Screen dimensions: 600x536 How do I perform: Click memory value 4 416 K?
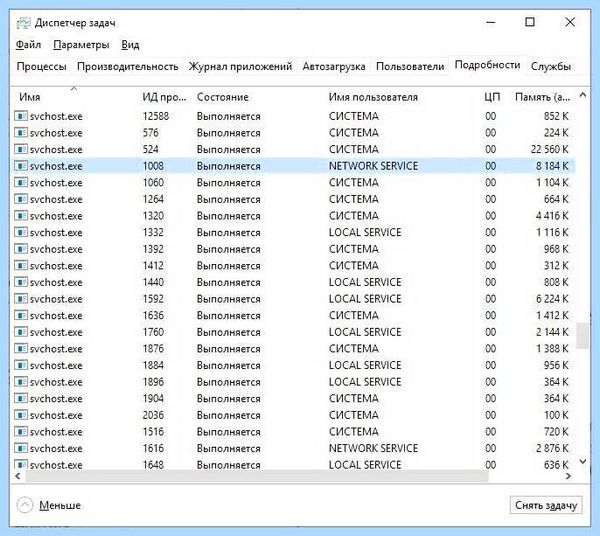(552, 215)
